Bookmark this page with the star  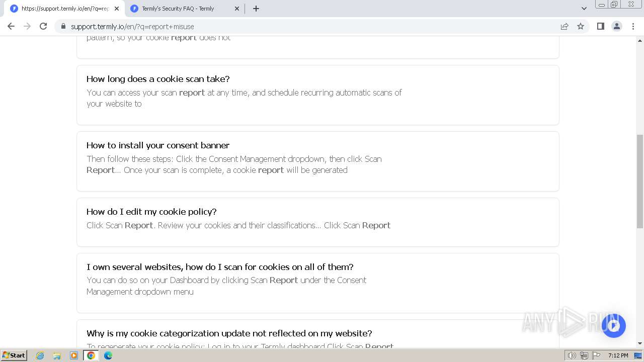coord(581,26)
